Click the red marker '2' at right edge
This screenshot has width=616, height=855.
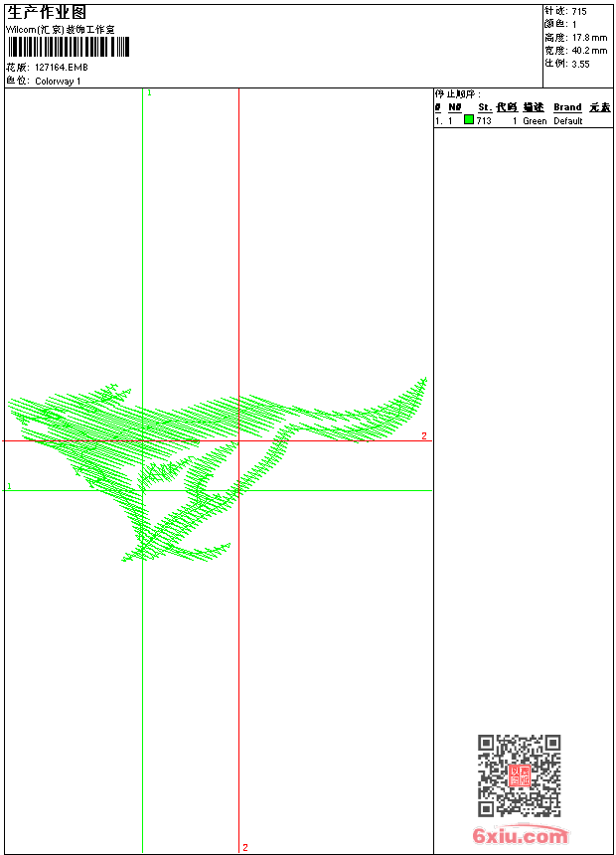coord(424,435)
